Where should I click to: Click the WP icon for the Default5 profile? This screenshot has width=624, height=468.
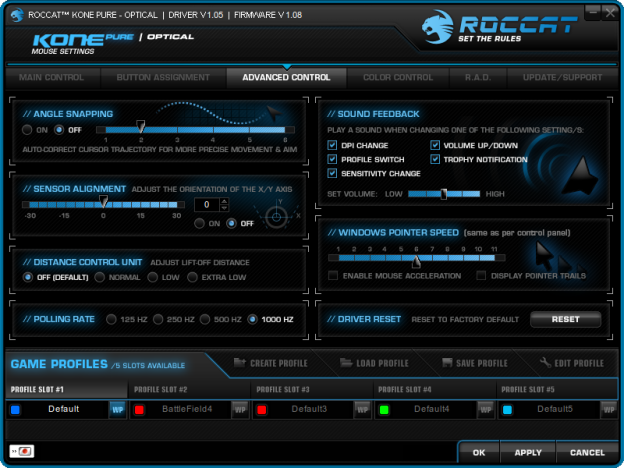tap(608, 410)
